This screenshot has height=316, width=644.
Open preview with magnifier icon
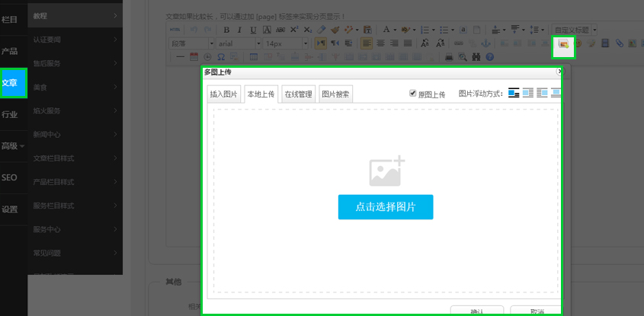[x=463, y=57]
